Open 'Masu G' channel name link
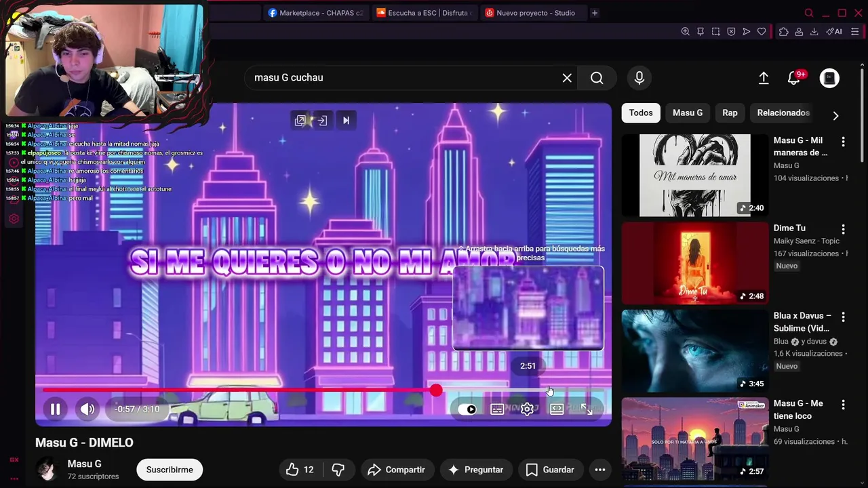The image size is (868, 488). pos(84,464)
